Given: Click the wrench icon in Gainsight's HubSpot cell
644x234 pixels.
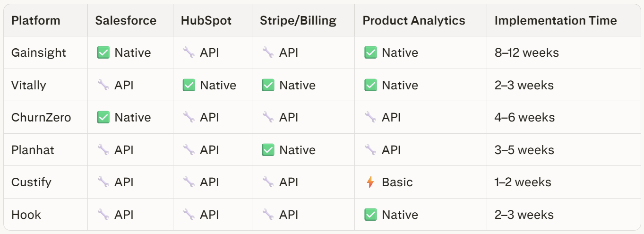Looking at the screenshot, I should coord(189,52).
